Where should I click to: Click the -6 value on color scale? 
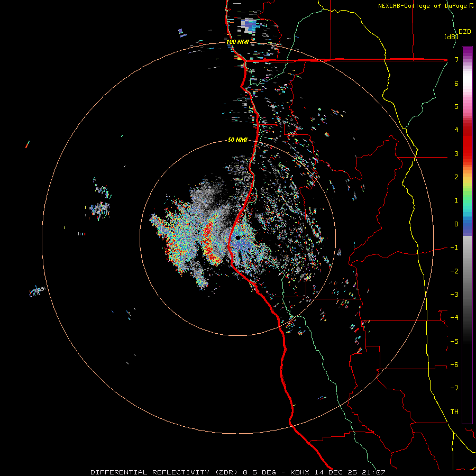454,365
